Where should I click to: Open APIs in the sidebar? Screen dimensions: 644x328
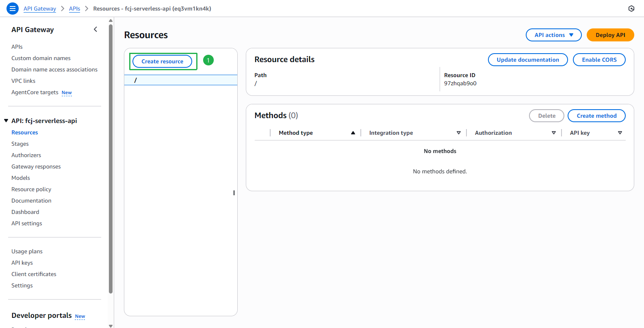pos(17,47)
